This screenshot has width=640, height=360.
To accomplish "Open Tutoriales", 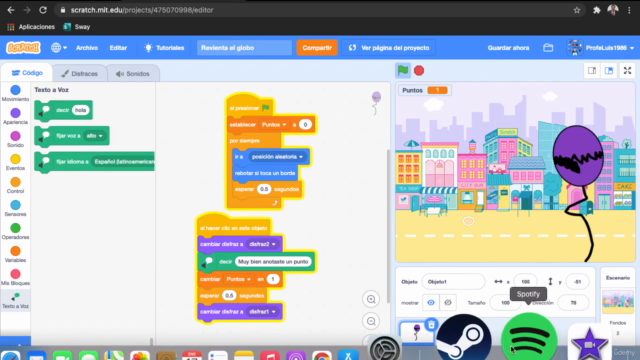I will [x=164, y=48].
